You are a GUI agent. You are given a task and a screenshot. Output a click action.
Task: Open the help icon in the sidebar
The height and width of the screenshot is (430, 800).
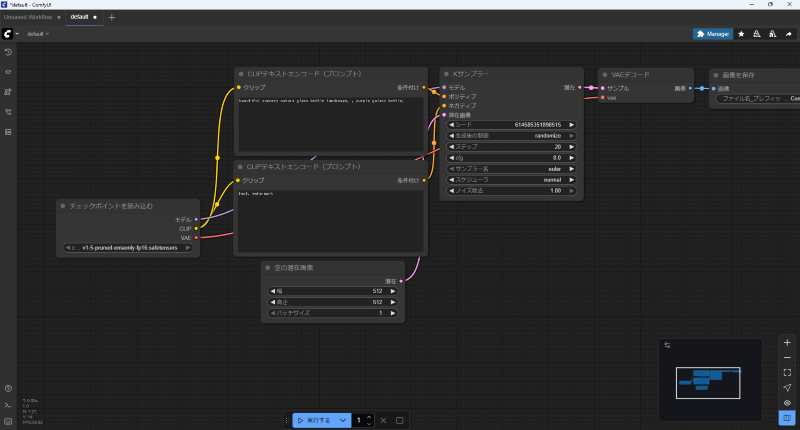8,389
